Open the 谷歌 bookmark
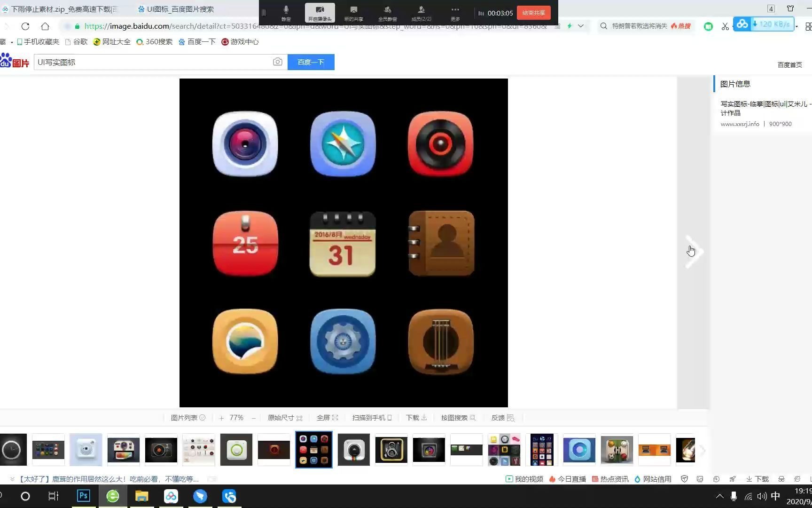Image resolution: width=812 pixels, height=508 pixels. click(76, 42)
